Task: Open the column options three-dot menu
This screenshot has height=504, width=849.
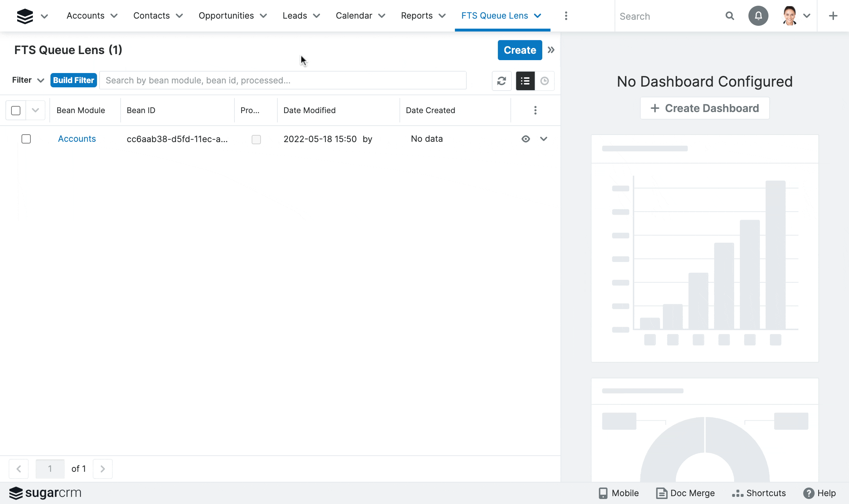Action: click(x=535, y=110)
